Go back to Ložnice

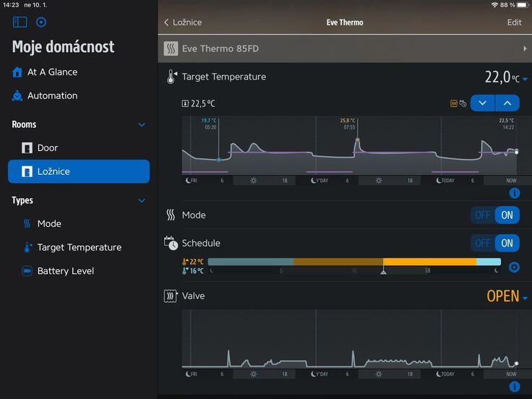pyautogui.click(x=183, y=22)
